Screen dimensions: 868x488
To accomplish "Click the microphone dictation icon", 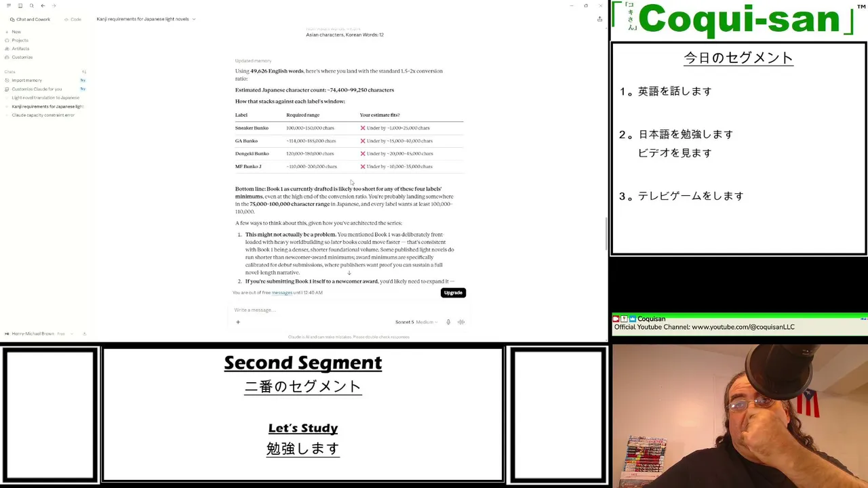I will 448,322.
